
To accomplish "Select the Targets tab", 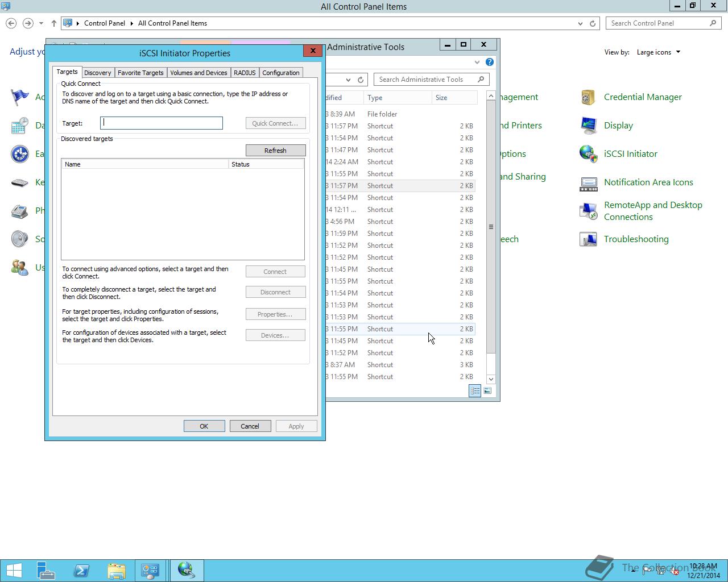I will 67,72.
